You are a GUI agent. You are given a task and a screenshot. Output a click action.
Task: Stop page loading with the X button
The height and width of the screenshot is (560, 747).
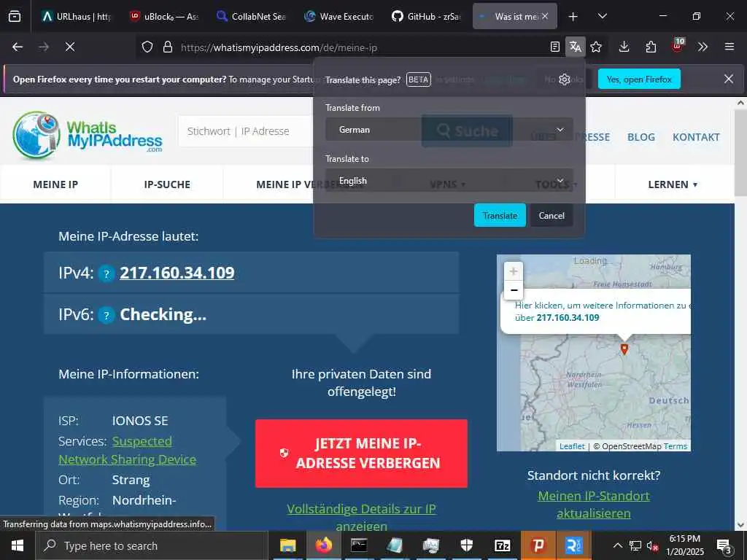[70, 47]
